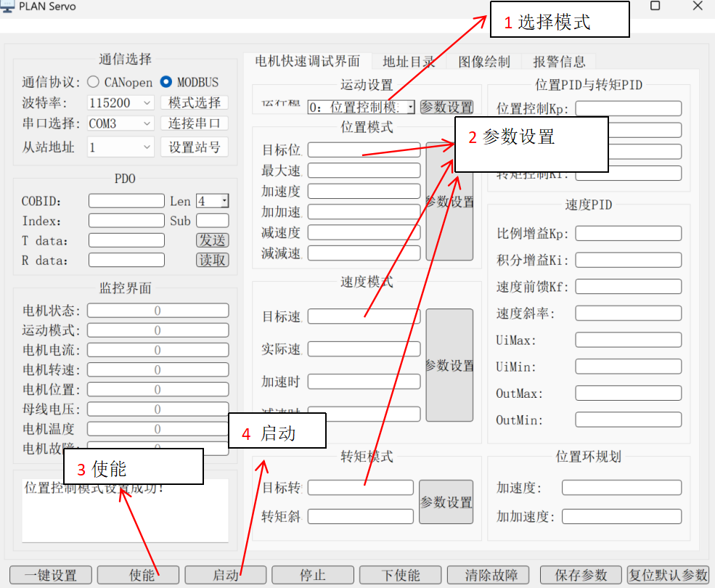
Task: Click the UiMin input field
Action: tap(629, 367)
